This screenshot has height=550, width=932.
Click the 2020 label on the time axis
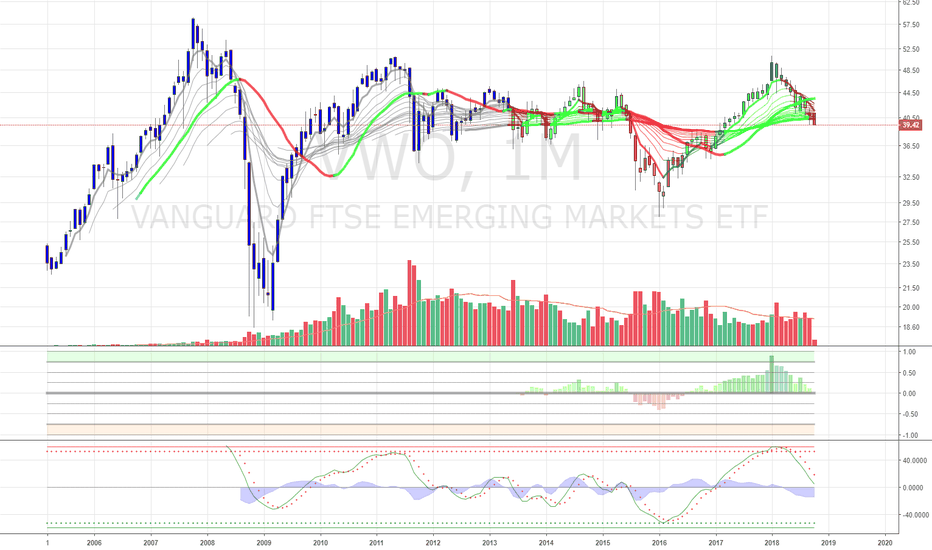[885, 542]
